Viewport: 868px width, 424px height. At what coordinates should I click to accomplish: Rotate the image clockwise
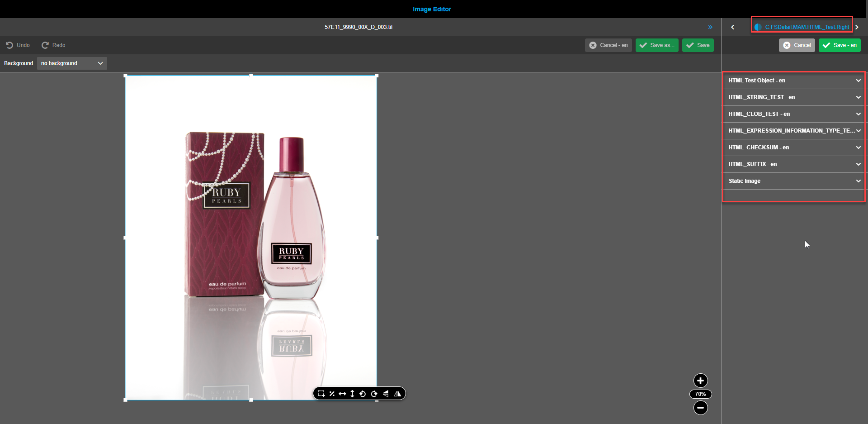click(x=374, y=393)
